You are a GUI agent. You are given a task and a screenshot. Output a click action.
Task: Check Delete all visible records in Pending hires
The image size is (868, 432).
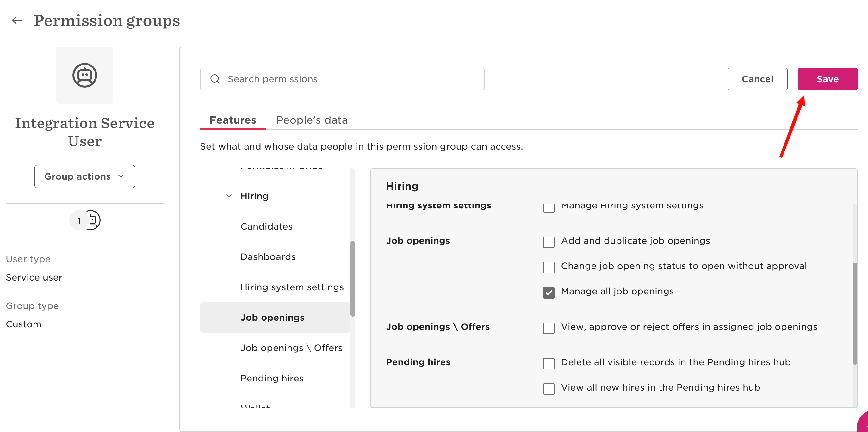pyautogui.click(x=549, y=363)
